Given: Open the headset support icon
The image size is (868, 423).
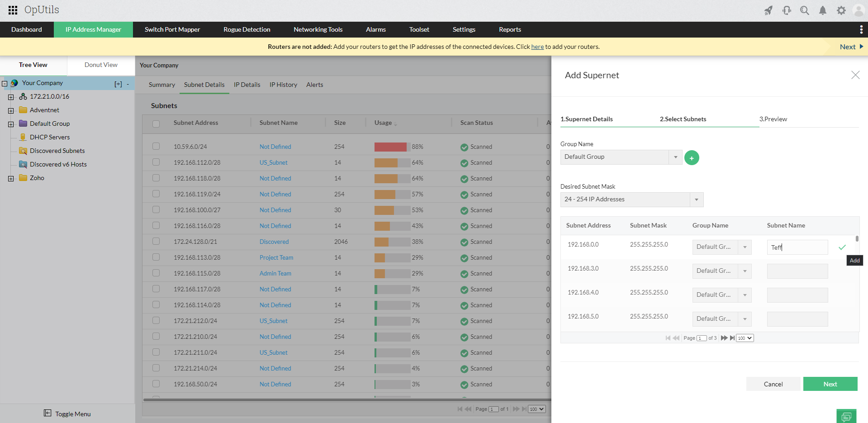Looking at the screenshot, I should [787, 10].
